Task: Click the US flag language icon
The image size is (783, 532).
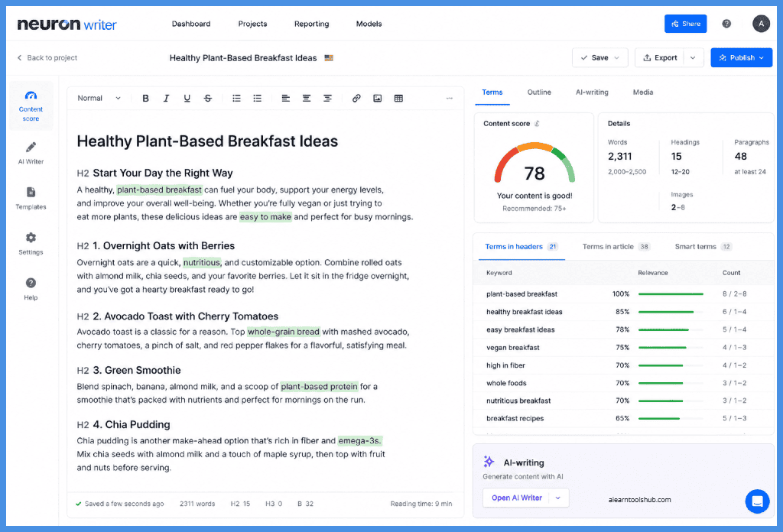Action: point(329,58)
